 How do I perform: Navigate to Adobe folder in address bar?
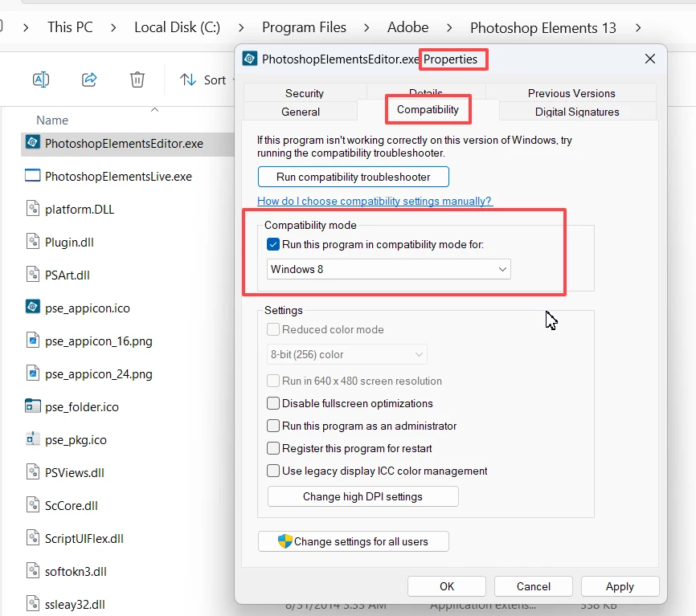(x=408, y=27)
